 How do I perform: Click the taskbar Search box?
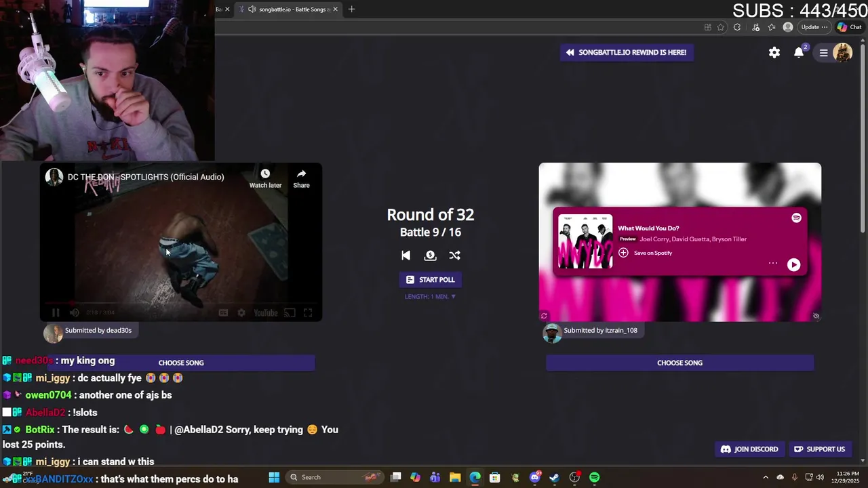pos(334,477)
